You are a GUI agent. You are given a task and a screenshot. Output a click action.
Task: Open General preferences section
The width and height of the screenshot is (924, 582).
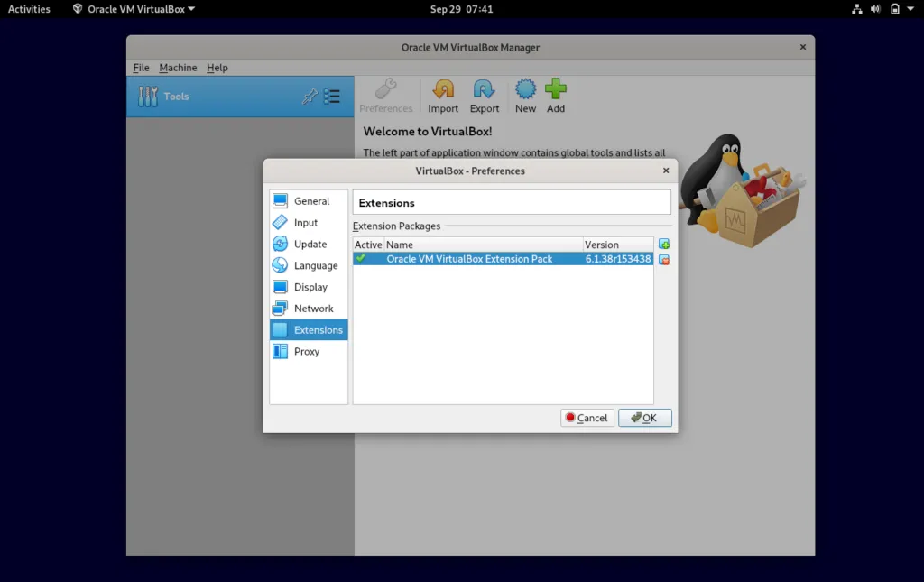[309, 201]
